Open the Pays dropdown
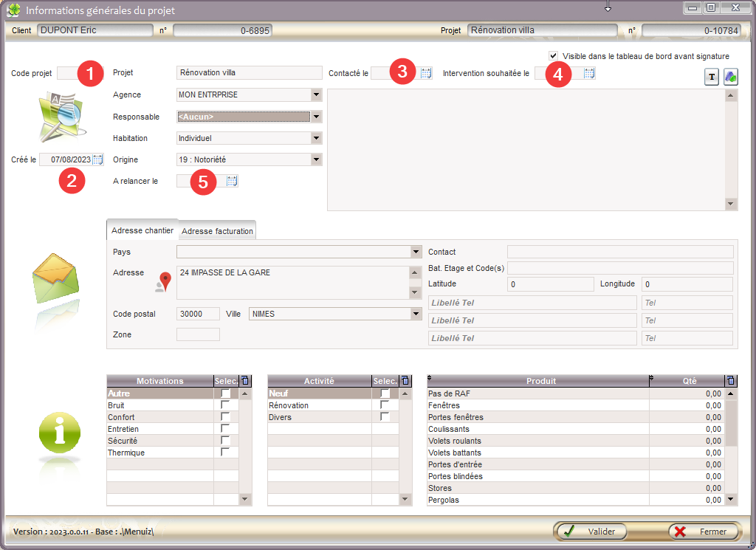Image resolution: width=756 pixels, height=550 pixels. tap(416, 252)
